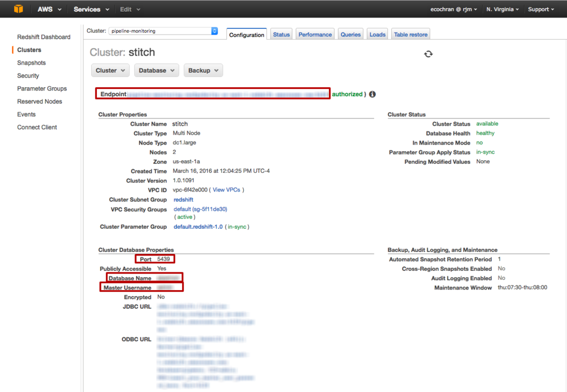Viewport: 567px width, 392px height.
Task: Click the default.redshift-1.0 parameter group link
Action: tap(198, 227)
